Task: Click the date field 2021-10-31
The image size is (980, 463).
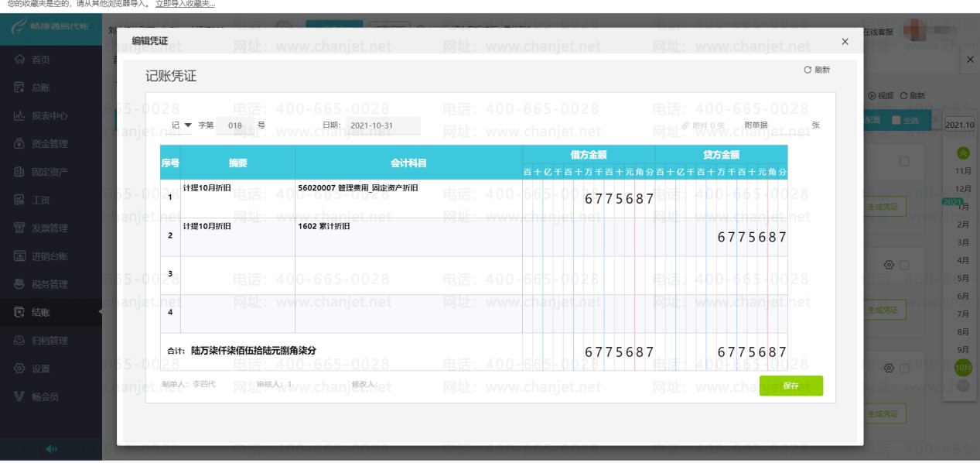Action: pyautogui.click(x=384, y=125)
